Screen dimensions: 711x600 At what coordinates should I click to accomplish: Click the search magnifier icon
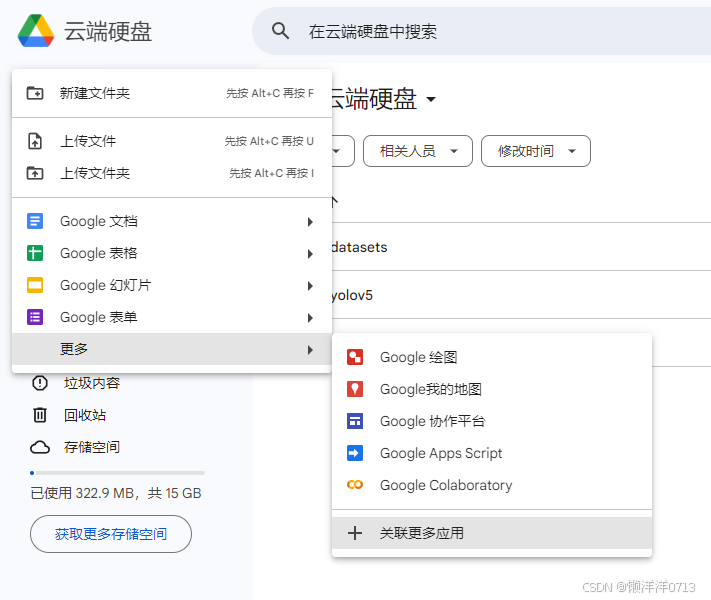coord(280,31)
